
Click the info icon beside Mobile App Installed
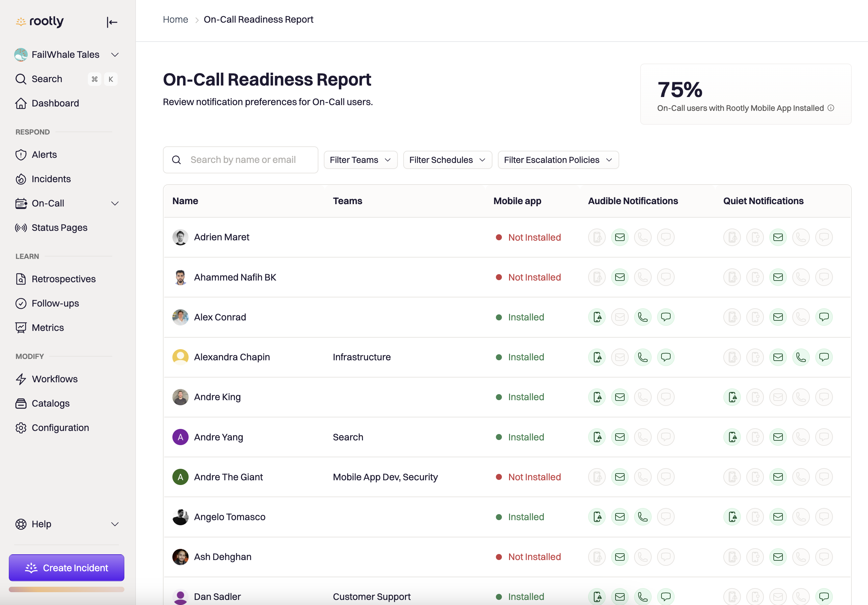(830, 108)
